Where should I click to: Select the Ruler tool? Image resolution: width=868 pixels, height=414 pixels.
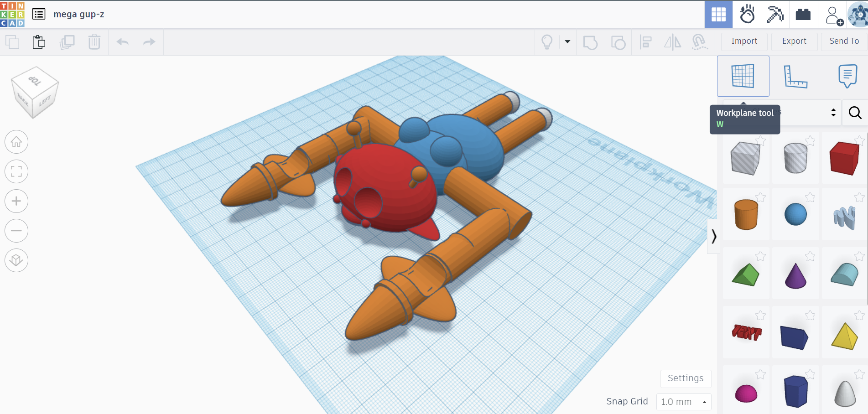[x=795, y=76]
